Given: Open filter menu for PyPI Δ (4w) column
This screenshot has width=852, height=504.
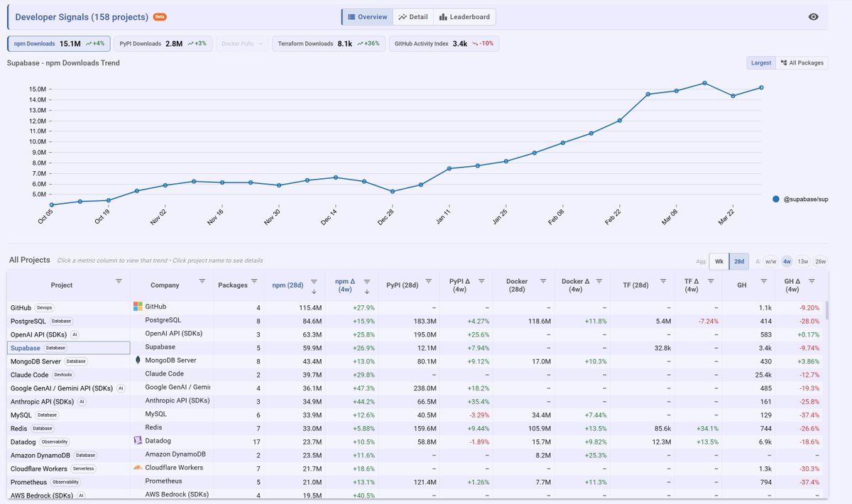Looking at the screenshot, I should [x=481, y=281].
